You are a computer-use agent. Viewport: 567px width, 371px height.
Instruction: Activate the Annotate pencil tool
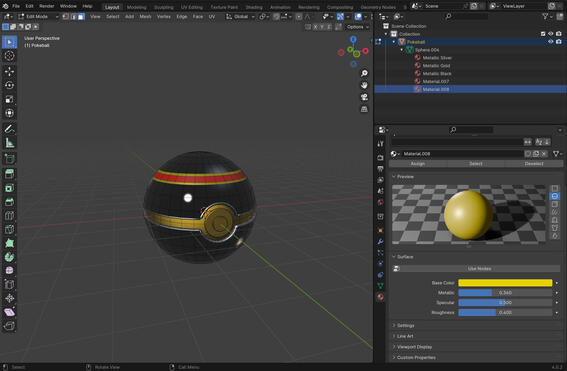[x=9, y=129]
